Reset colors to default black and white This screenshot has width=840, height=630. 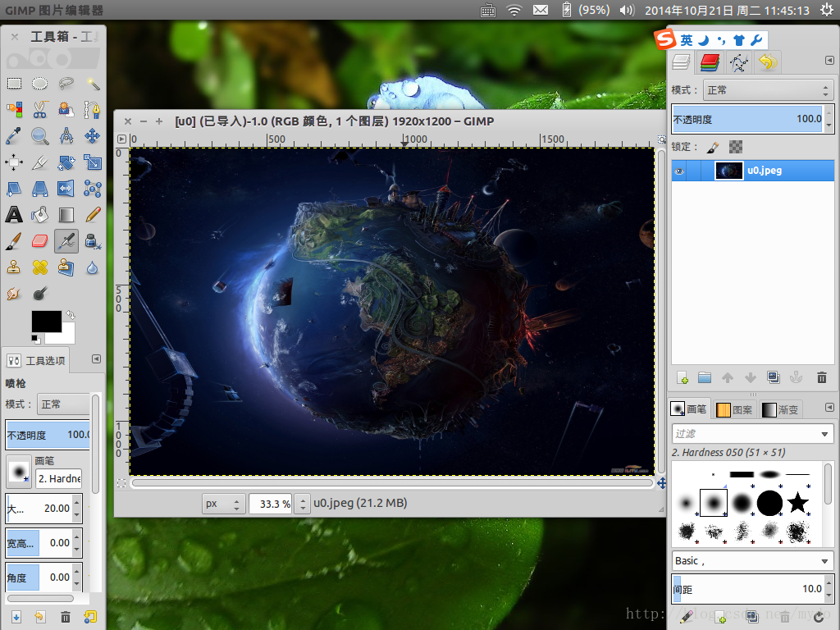click(35, 339)
